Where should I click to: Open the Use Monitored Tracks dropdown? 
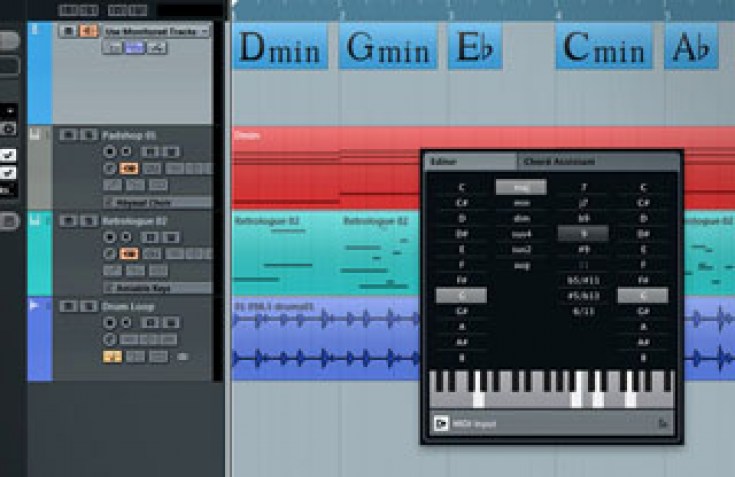coord(156,31)
